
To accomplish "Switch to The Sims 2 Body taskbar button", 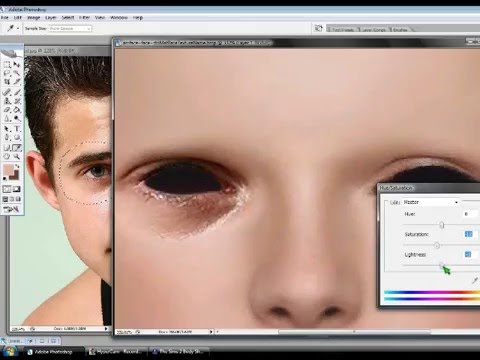I will [179, 352].
